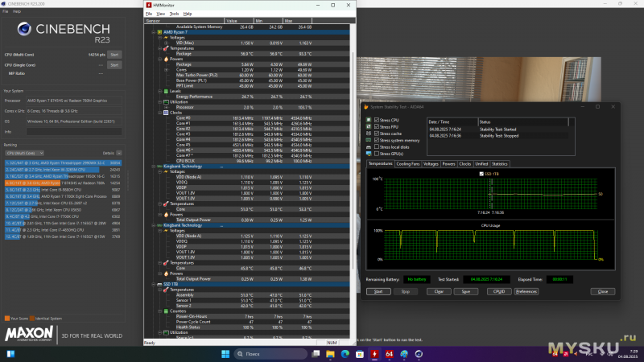Screen dimensions: 644x362
Task: Click the disk icon beside Stress local disks
Action: 369,147
